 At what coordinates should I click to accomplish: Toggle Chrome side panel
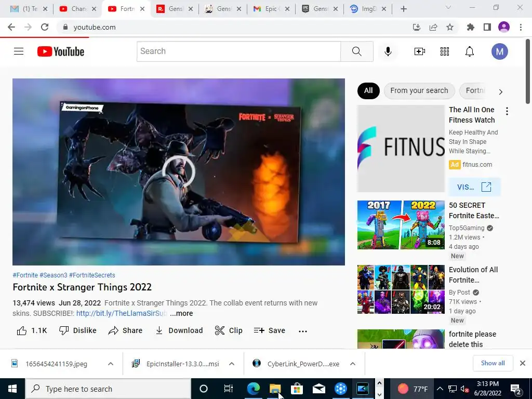point(487,27)
